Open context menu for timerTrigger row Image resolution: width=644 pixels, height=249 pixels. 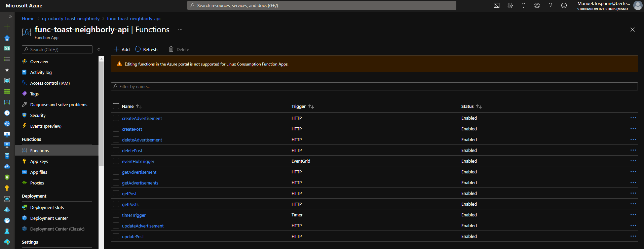click(633, 215)
